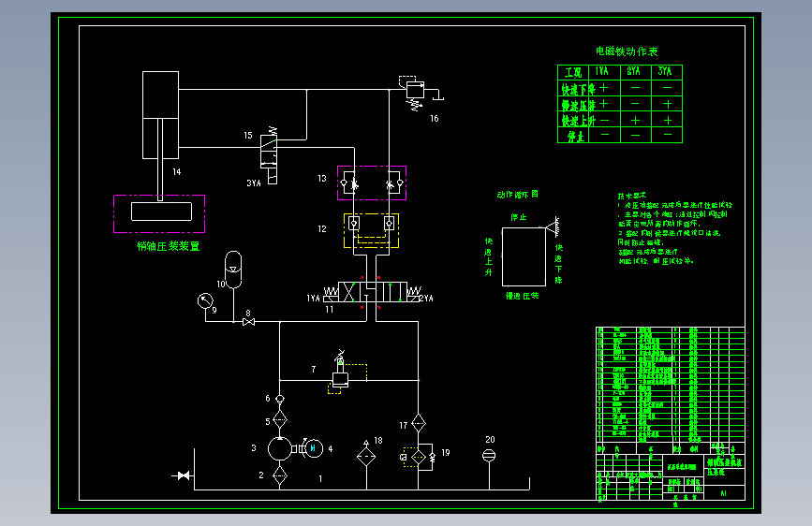Viewport: 812px width, 526px height.
Task: Select the vertical 快速下降 label right of the cycle
Action: point(559,264)
